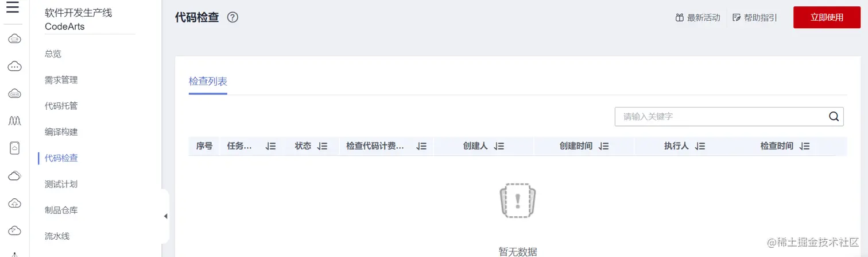This screenshot has width=868, height=257.
Task: Open the hamburger navigation menu
Action: click(x=13, y=9)
